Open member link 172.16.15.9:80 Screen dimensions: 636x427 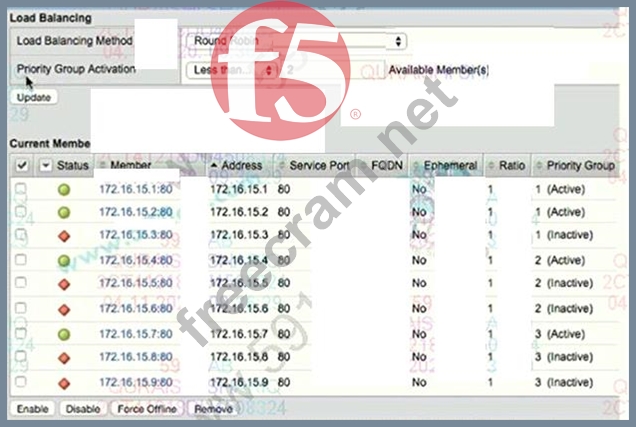[136, 382]
